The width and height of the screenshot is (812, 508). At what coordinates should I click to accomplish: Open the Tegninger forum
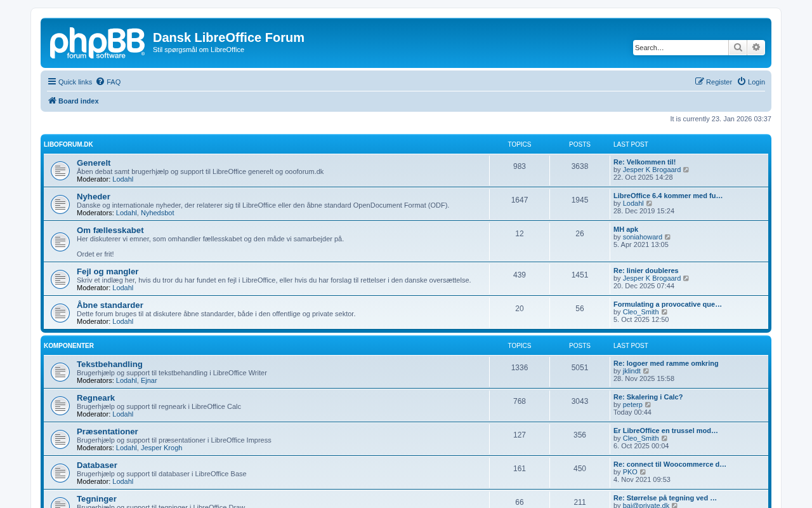pyautogui.click(x=96, y=498)
